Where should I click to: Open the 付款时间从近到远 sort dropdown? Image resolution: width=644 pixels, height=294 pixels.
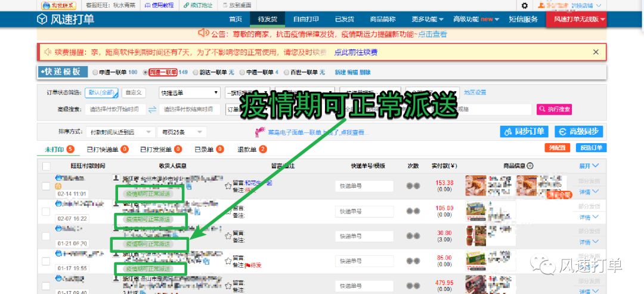(119, 132)
